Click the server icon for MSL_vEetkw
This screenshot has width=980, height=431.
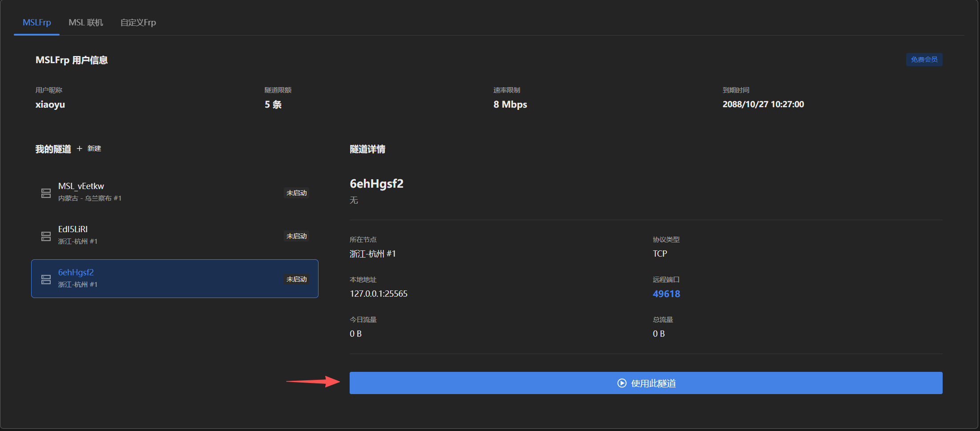46,193
